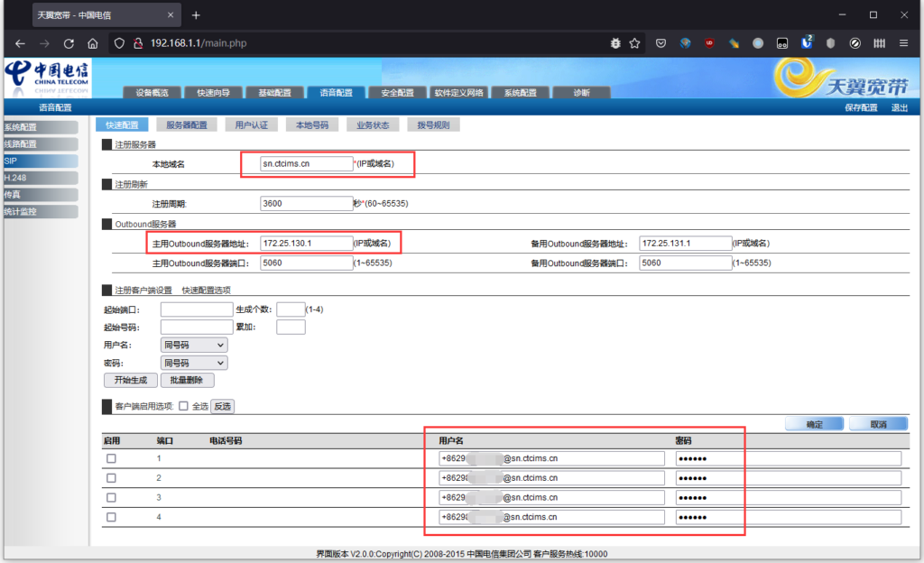Save page to Pocket
Viewport: 924px width, 563px height.
pyautogui.click(x=661, y=43)
